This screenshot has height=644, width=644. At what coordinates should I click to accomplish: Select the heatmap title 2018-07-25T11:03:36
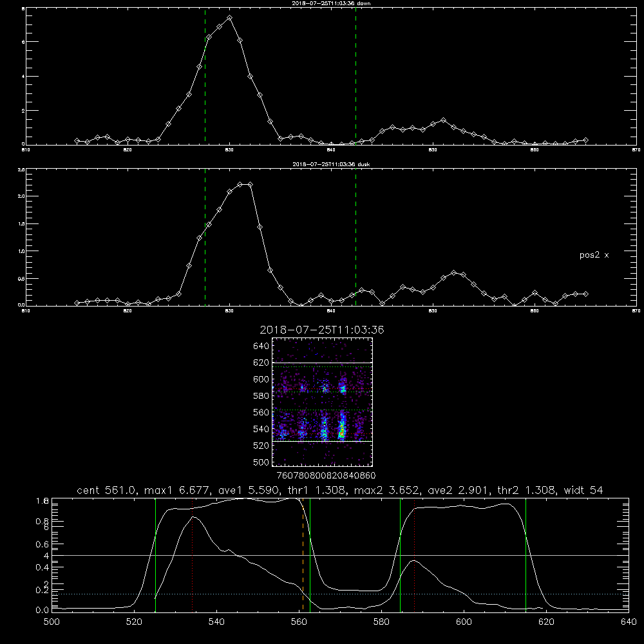322,330
